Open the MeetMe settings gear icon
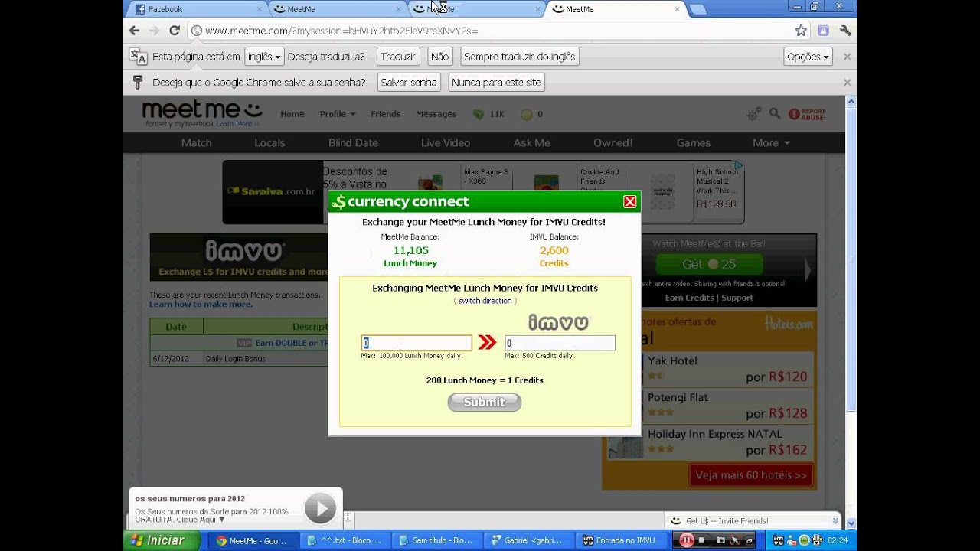The height and width of the screenshot is (551, 980). click(x=754, y=113)
